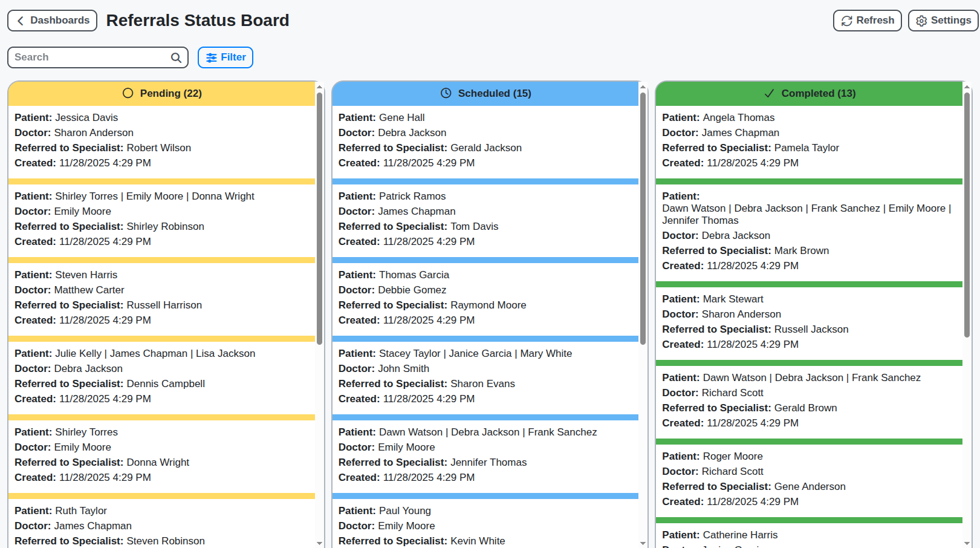Open the Filter options
This screenshot has height=548, width=980.
pos(225,57)
